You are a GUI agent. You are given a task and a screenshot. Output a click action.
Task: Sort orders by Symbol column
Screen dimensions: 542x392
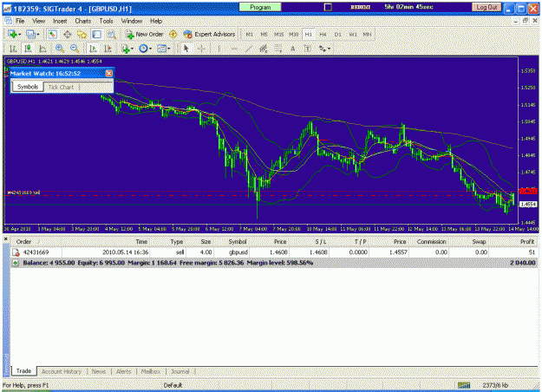237,242
